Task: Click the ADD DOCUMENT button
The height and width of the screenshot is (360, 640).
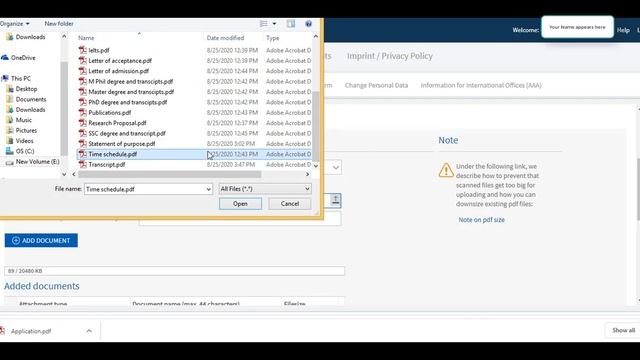Action: 41,240
